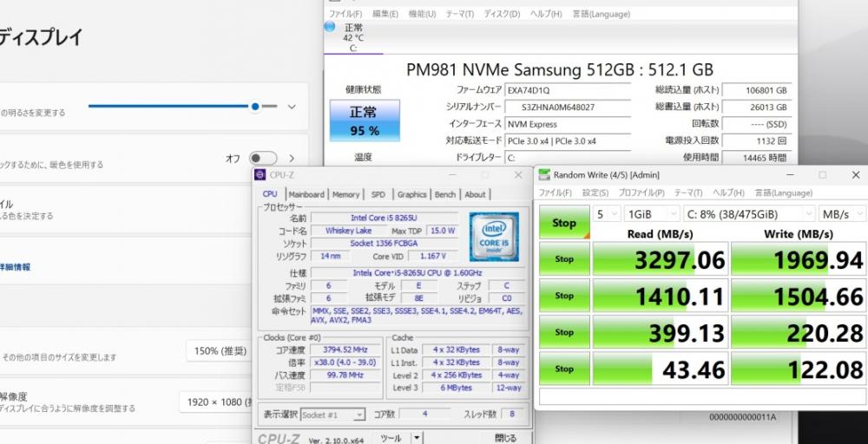Screen dimensions: 868x444
Task: Click the ツール button in CPU-Z
Action: [391, 438]
